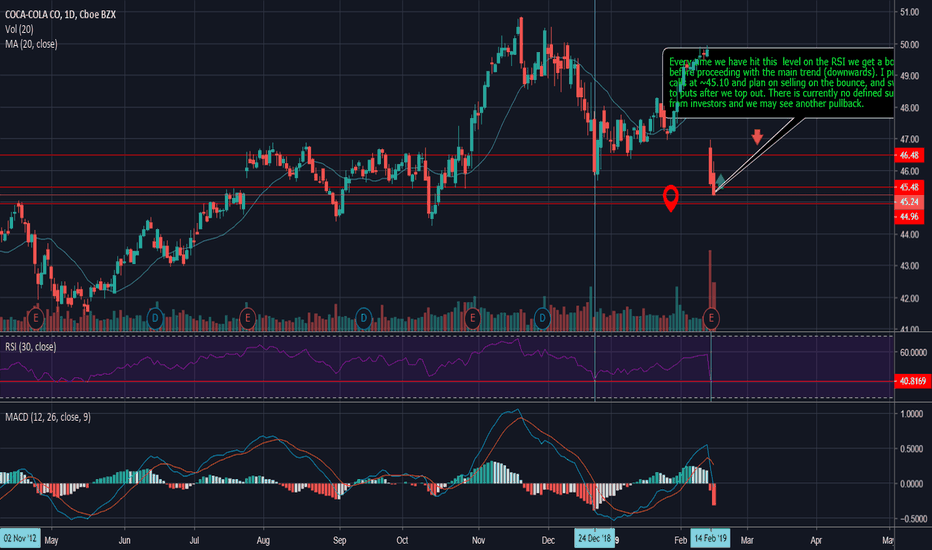932x550 pixels.
Task: Click the COCA-COLA CO, 1D, Cboe BZX title
Action: [60, 14]
